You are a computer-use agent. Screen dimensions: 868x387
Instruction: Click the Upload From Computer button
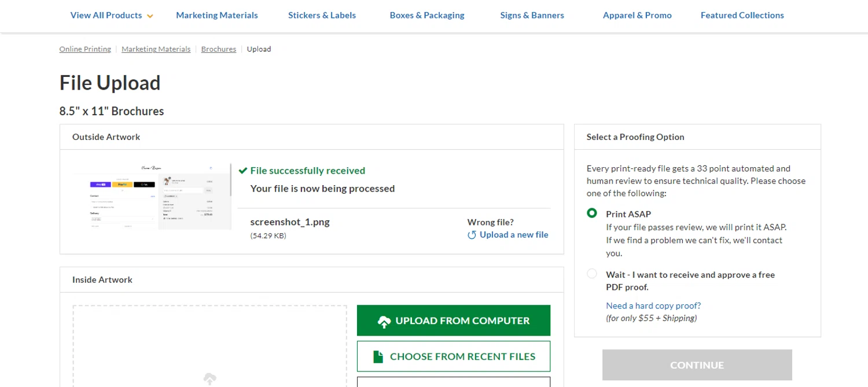[x=454, y=320]
